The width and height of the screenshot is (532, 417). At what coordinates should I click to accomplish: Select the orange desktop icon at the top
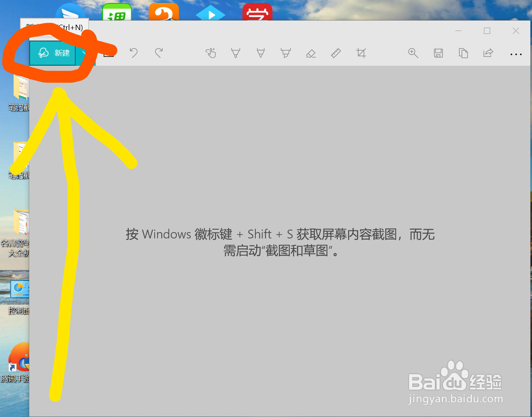(x=164, y=12)
